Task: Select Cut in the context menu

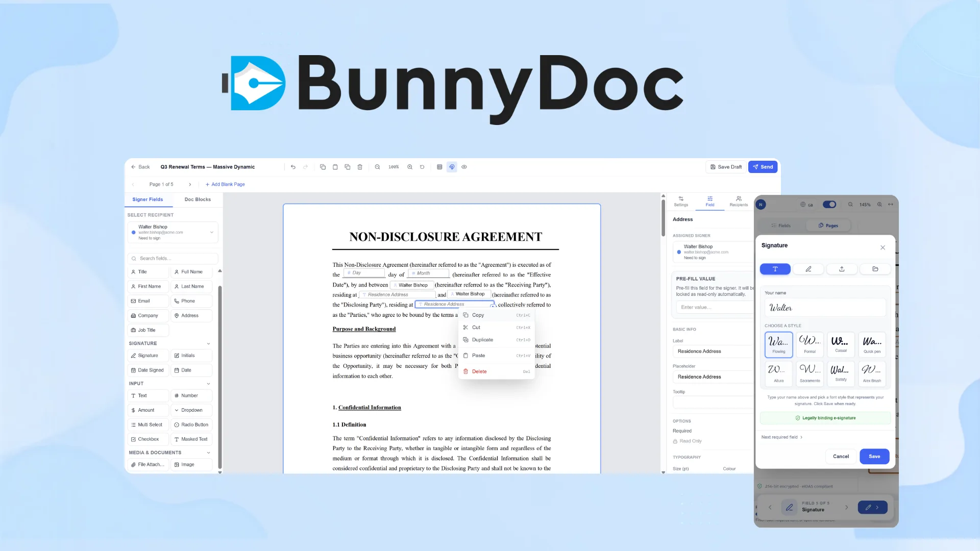Action: coord(497,328)
